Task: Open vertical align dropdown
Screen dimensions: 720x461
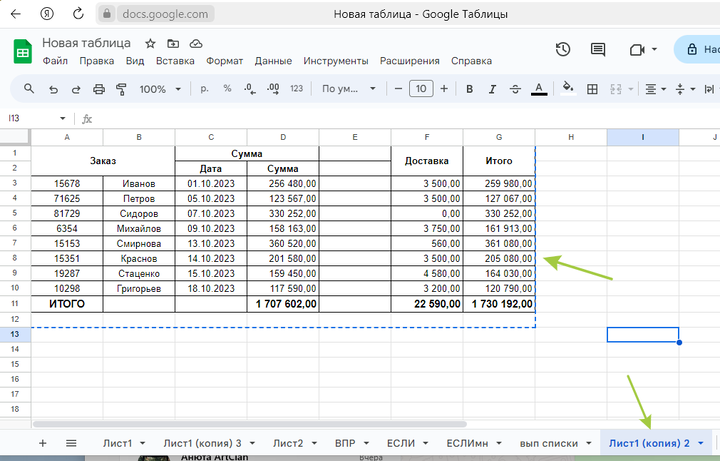Action: coord(685,89)
